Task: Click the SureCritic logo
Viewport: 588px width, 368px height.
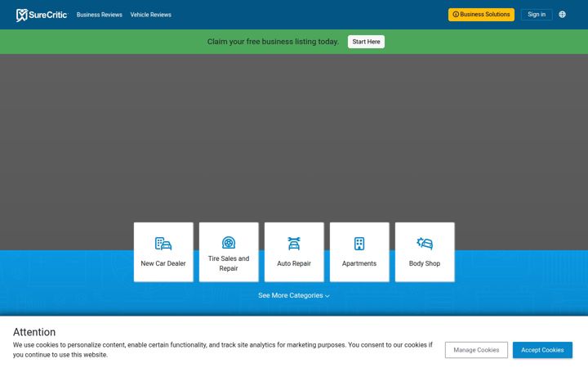Action: coord(42,15)
